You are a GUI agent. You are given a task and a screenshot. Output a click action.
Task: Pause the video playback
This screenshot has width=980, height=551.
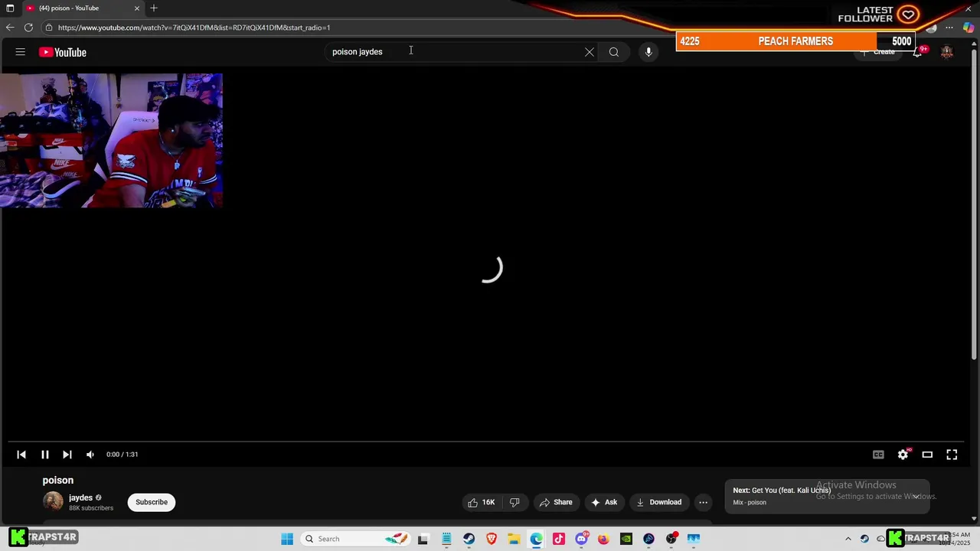(45, 455)
